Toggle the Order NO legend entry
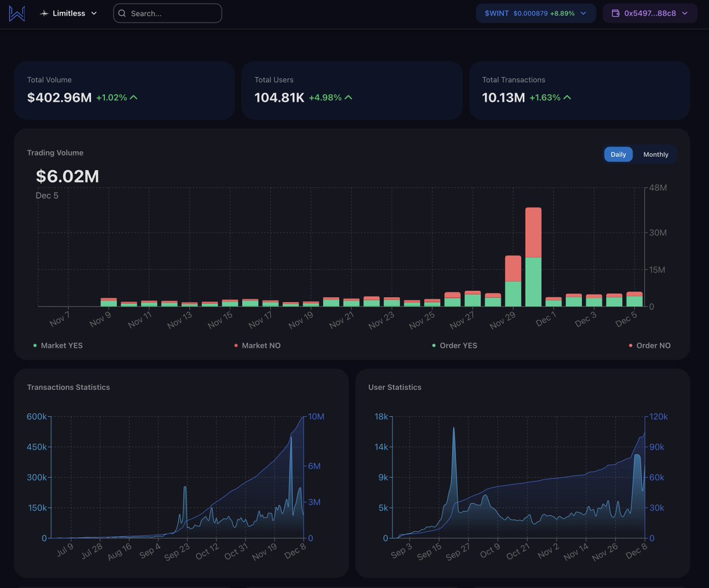709x588 pixels. (649, 345)
